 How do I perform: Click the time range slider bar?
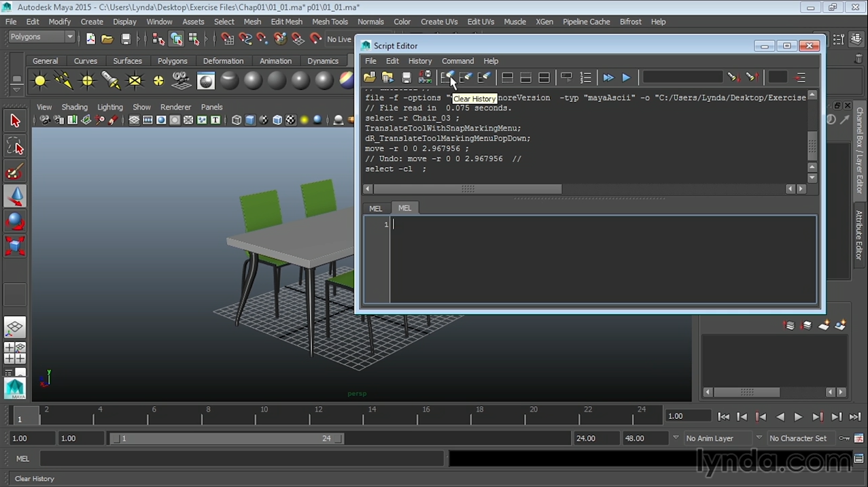[226, 439]
